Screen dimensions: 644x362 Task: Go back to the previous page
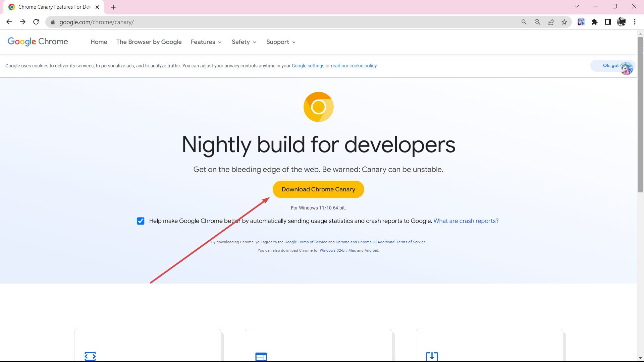pyautogui.click(x=9, y=22)
